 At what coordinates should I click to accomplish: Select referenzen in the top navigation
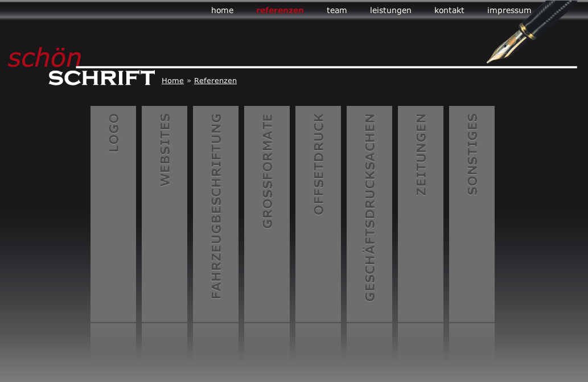279,10
